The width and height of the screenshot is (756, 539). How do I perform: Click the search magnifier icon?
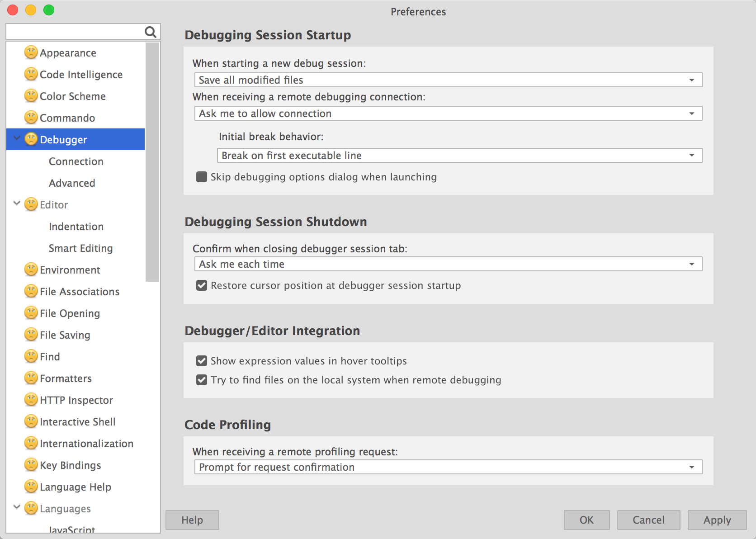click(150, 32)
